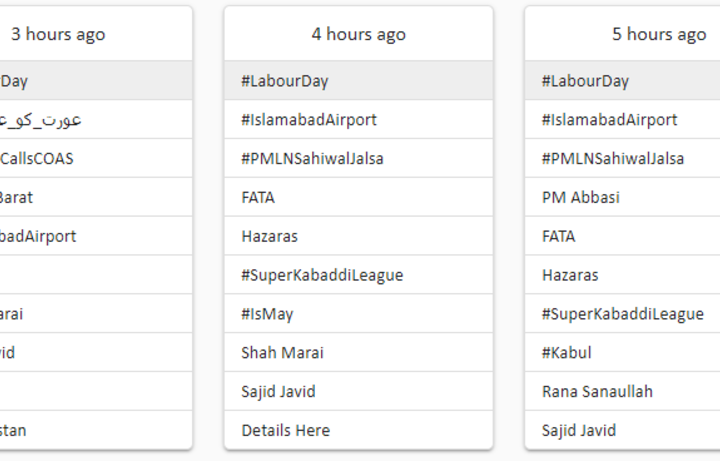Click the #IsMay trend
This screenshot has width=720, height=461.
359,314
